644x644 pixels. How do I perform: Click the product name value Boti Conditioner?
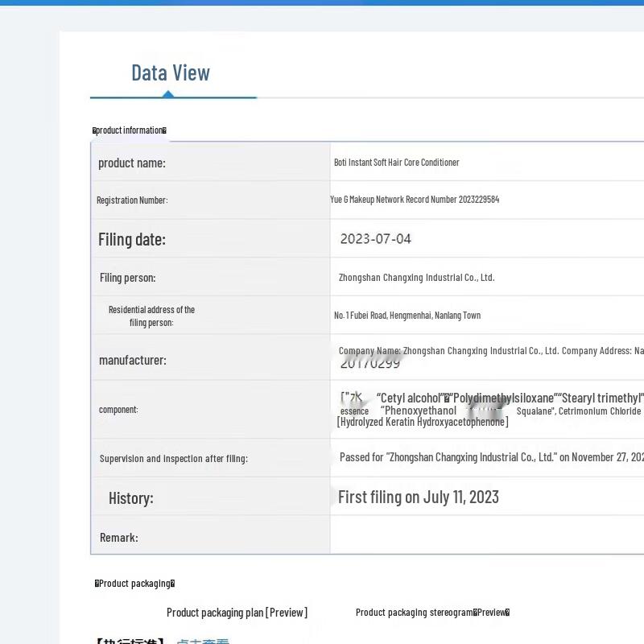tap(396, 163)
